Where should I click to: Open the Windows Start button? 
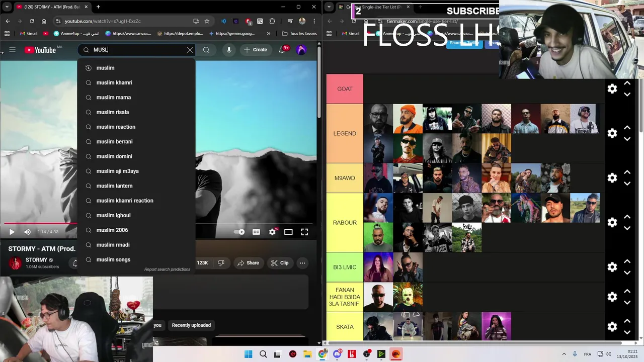click(x=248, y=354)
